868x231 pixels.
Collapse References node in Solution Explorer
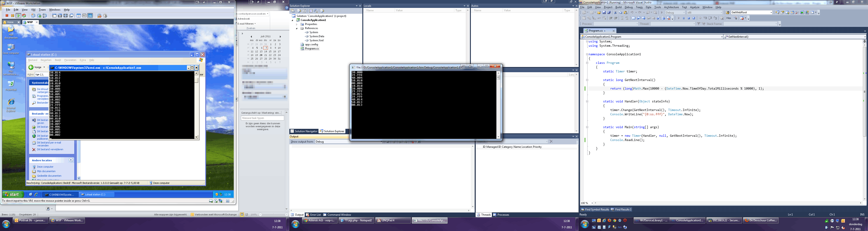[297, 29]
